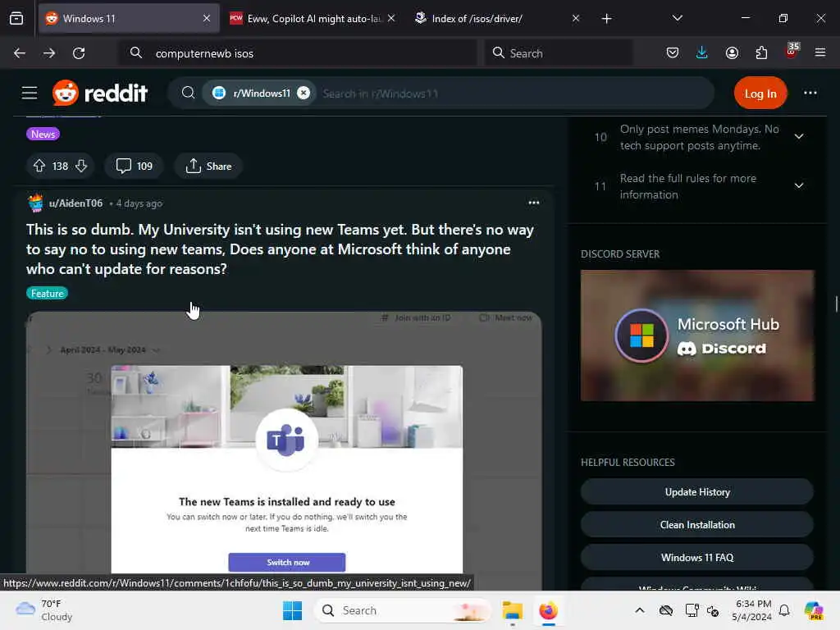Upvote the post with 138 votes

pos(39,166)
